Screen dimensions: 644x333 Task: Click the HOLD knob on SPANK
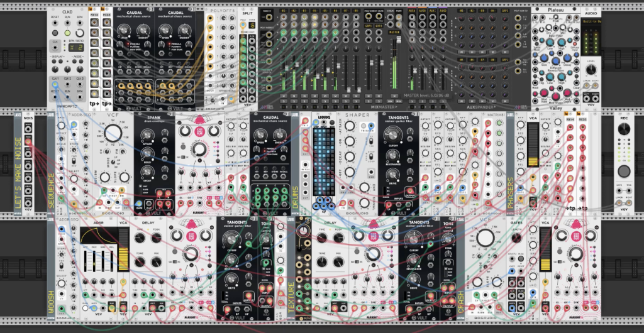coord(148,153)
